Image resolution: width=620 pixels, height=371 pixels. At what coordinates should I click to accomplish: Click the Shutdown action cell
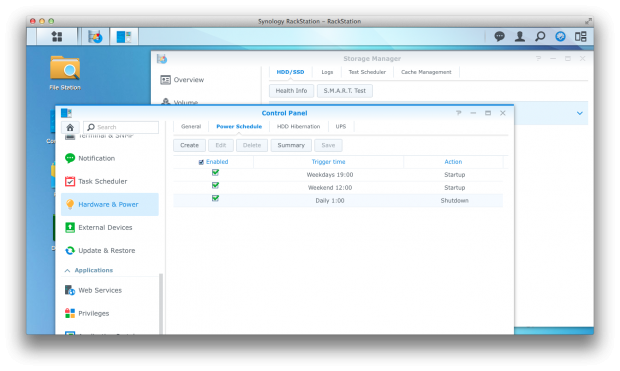454,201
